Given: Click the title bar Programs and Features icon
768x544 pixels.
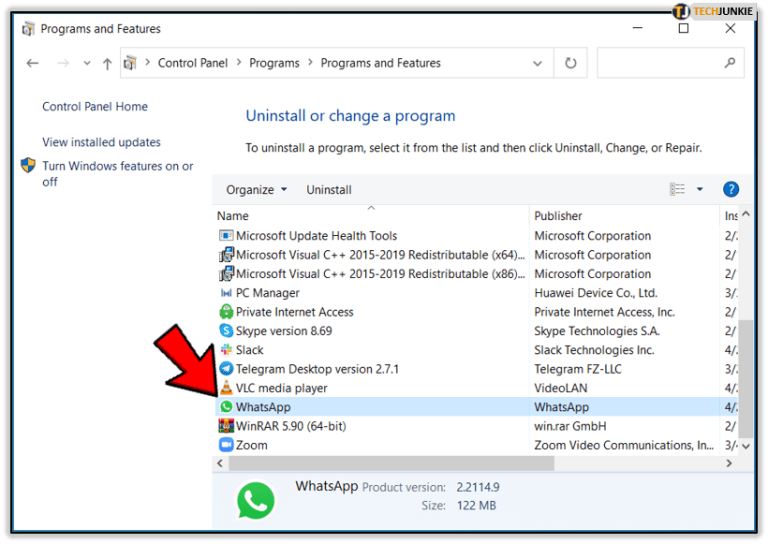Looking at the screenshot, I should point(28,29).
